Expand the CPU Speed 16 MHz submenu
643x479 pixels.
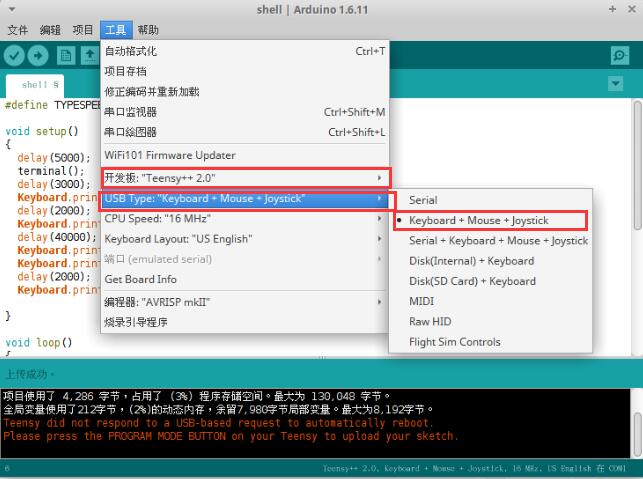245,218
